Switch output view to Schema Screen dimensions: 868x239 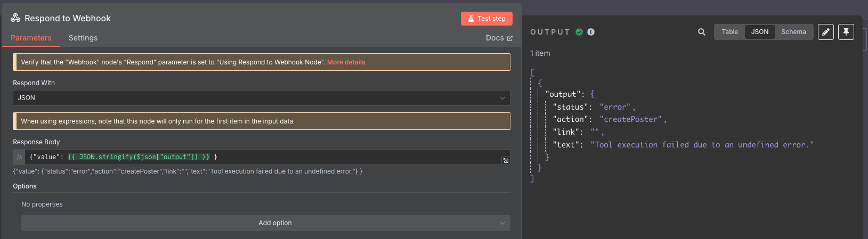[x=793, y=32]
